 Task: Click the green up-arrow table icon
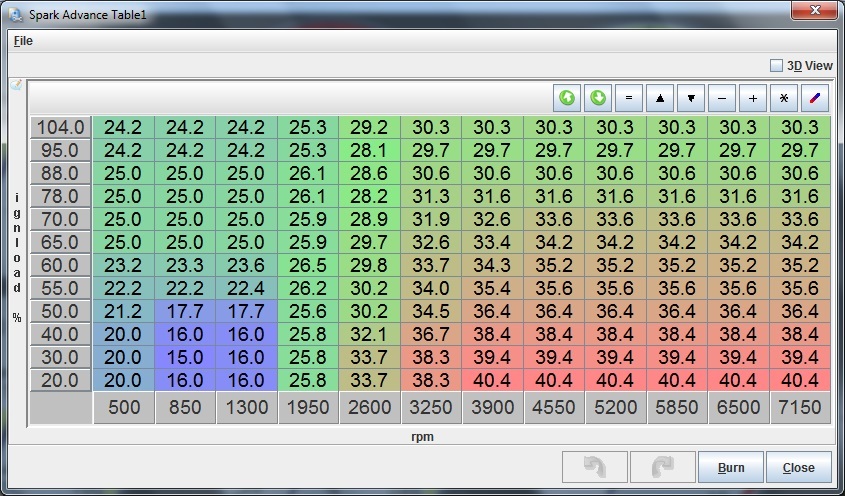(568, 98)
